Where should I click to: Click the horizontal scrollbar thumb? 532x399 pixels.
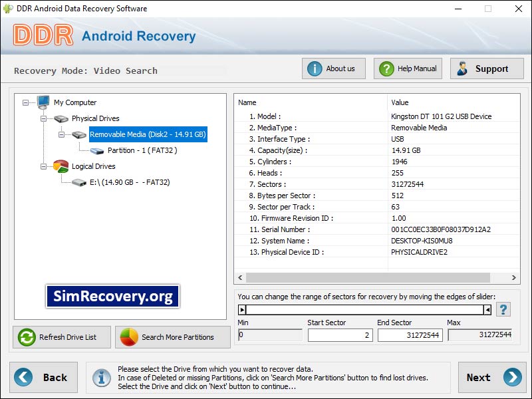click(x=368, y=277)
